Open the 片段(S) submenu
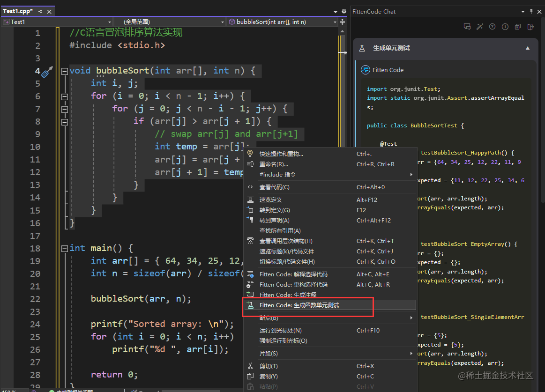Screen dimensions: 545x392 (x=330, y=354)
